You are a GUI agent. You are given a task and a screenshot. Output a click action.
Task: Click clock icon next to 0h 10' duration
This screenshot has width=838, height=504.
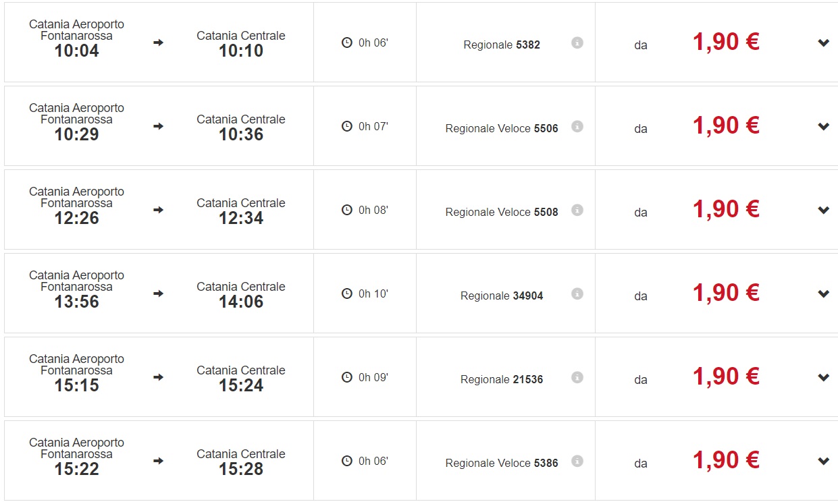(347, 293)
